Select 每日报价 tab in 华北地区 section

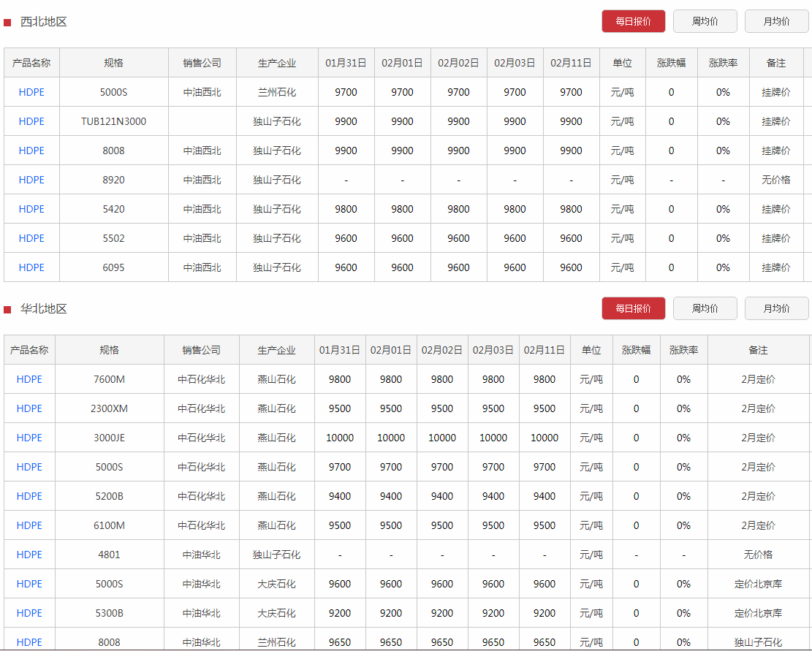pos(633,308)
